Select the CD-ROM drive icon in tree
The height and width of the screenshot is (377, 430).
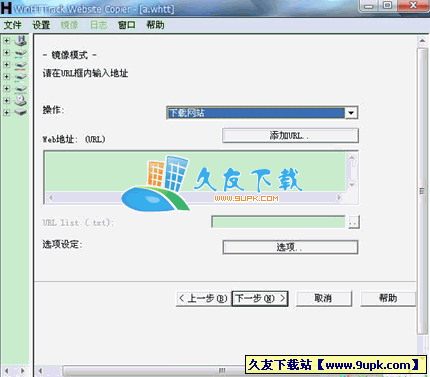(x=21, y=100)
